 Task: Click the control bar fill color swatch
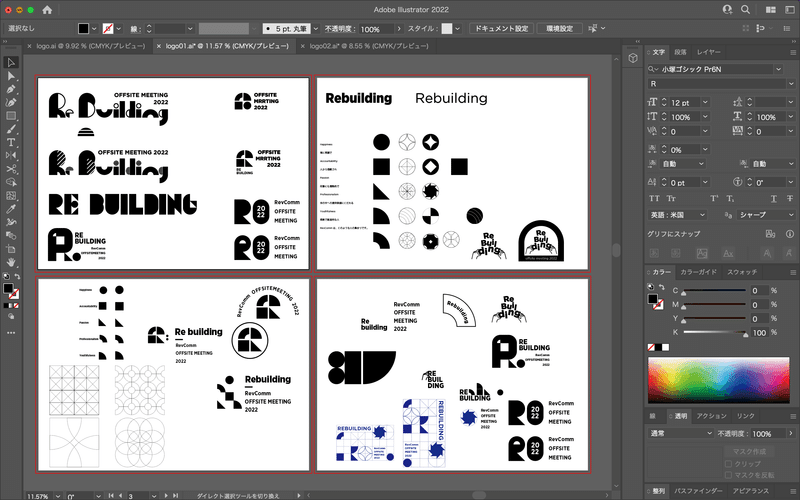click(83, 29)
